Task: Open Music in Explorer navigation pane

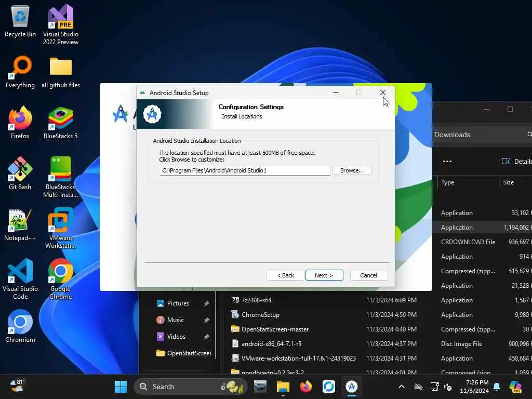Action: [176, 320]
